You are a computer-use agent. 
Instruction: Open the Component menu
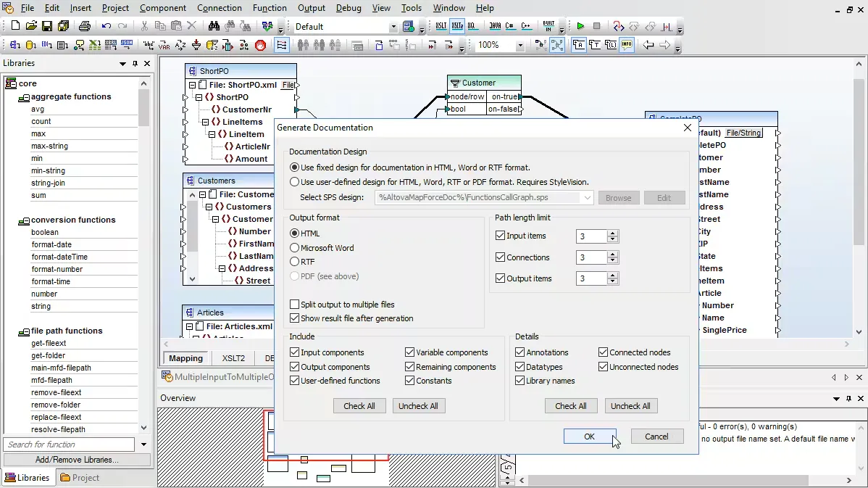(163, 8)
